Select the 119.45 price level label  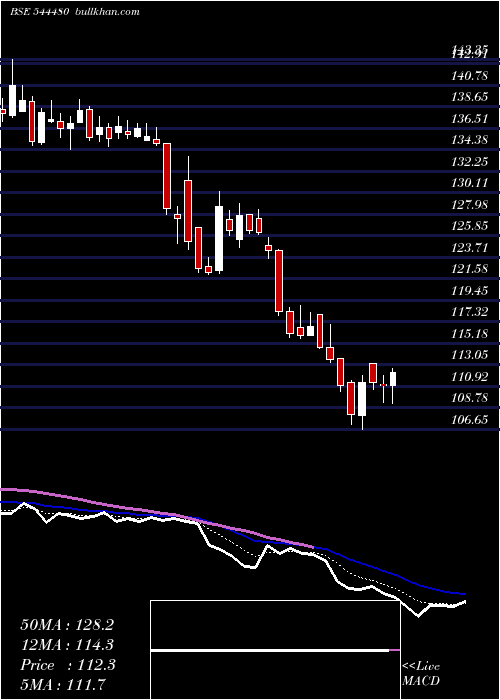coord(469,291)
